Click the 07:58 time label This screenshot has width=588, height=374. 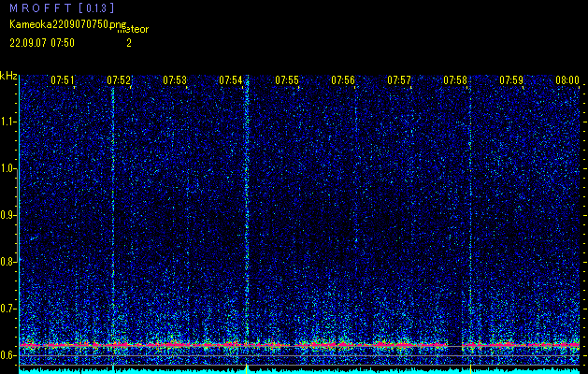pyautogui.click(x=455, y=80)
